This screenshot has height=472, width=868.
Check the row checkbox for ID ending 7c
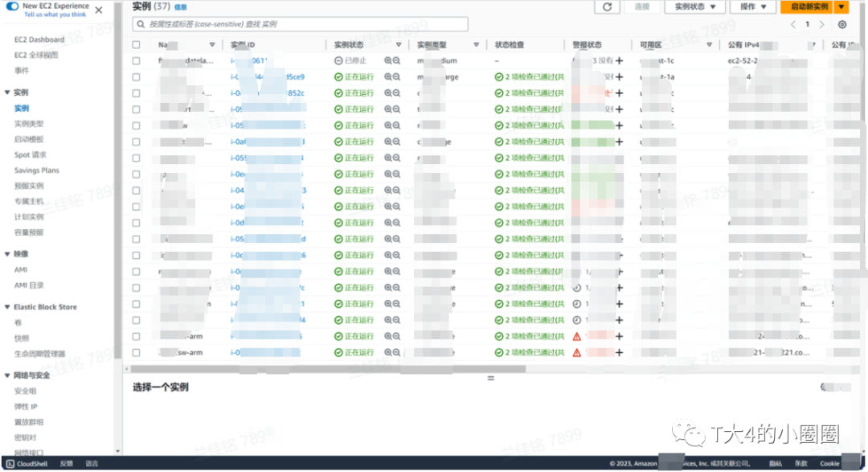pyautogui.click(x=136, y=288)
